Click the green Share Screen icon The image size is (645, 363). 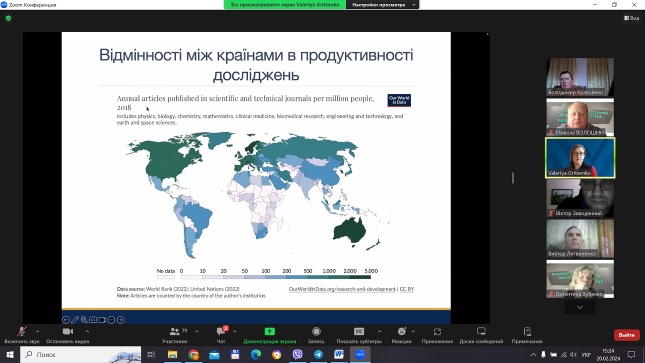point(269,332)
